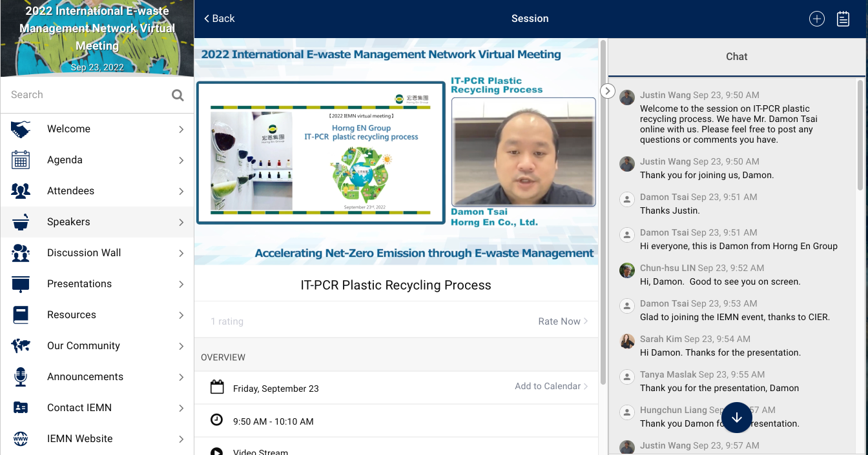868x455 pixels.
Task: Click the session content vertical scrollbar
Action: [x=603, y=213]
